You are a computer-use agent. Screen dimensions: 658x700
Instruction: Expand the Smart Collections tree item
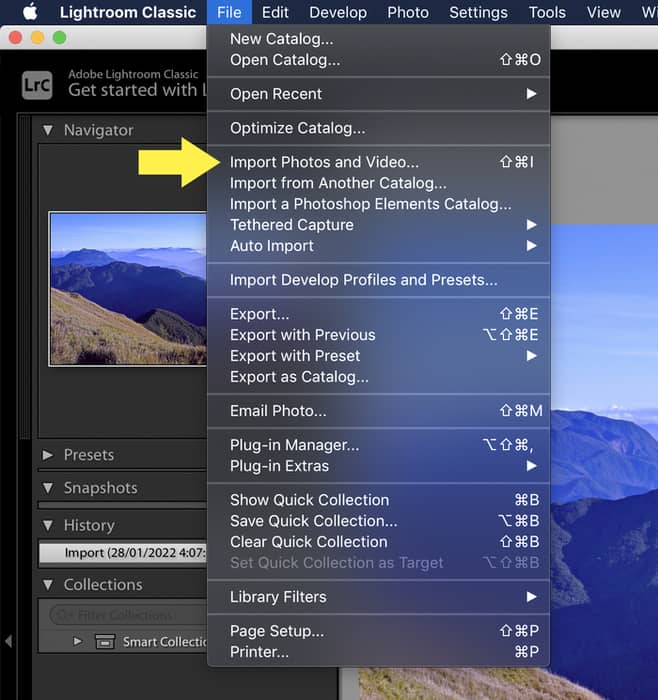(x=78, y=642)
